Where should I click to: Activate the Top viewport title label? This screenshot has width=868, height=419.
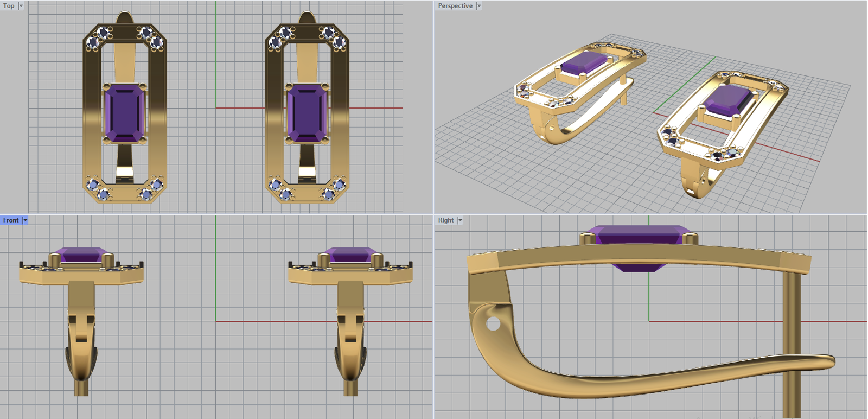tap(9, 6)
